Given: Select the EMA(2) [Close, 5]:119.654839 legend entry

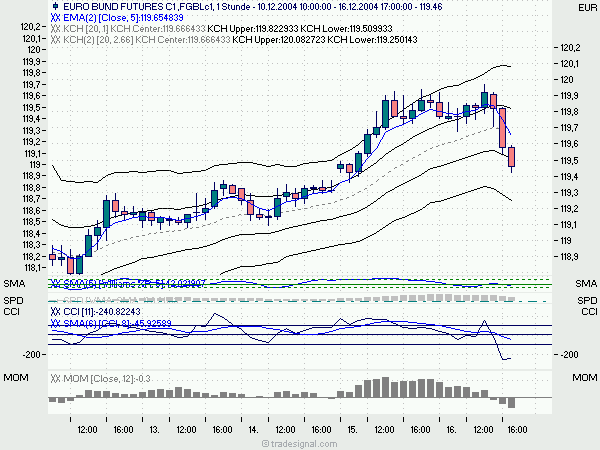Looking at the screenshot, I should [x=123, y=18].
